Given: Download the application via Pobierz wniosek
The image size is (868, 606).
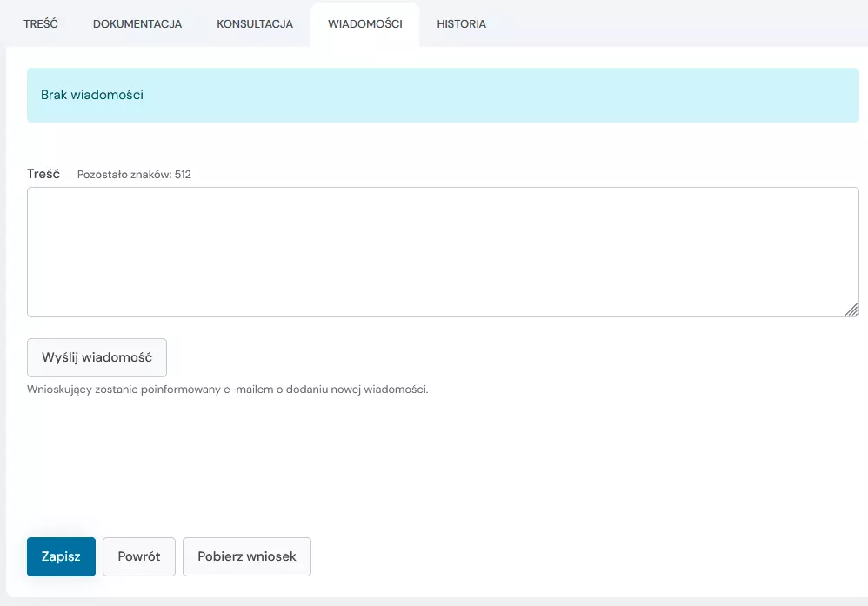Looking at the screenshot, I should pyautogui.click(x=247, y=556).
